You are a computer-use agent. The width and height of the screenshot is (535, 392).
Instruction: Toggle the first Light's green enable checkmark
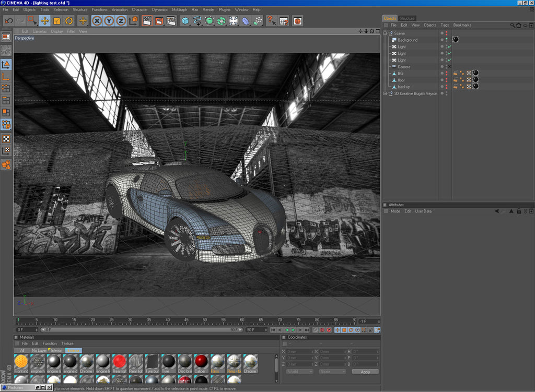click(450, 46)
